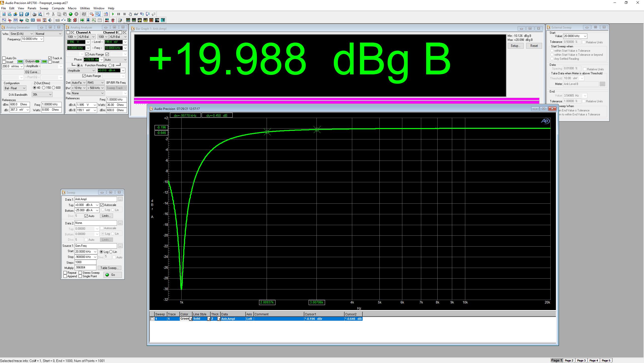This screenshot has width=644, height=363.
Task: Create a new test from toolbar
Action: 4,14
